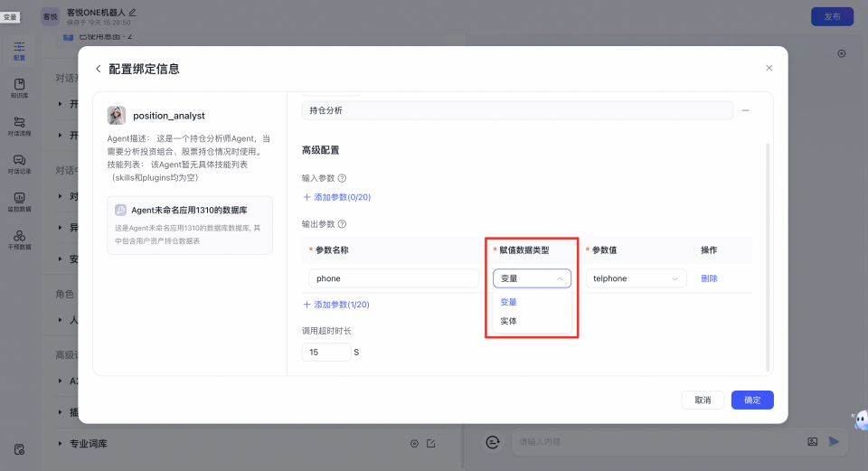Viewport: 868px width, 471px height.
Task: Click 删除 for the phone parameter
Action: point(709,278)
